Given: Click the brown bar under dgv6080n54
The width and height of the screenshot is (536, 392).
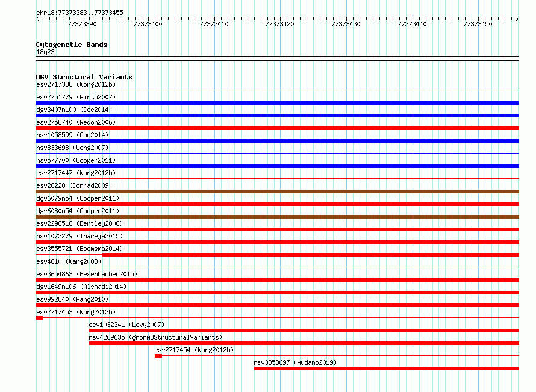Looking at the screenshot, I should pyautogui.click(x=277, y=217).
